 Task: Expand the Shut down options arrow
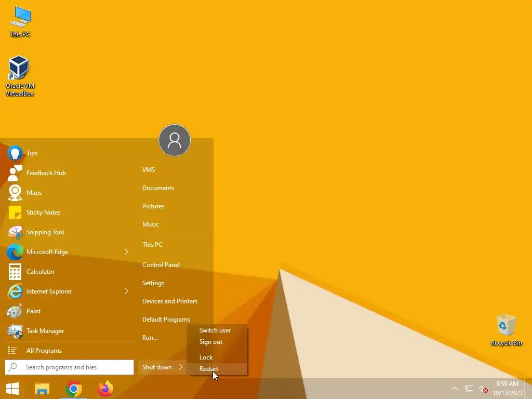(x=181, y=367)
